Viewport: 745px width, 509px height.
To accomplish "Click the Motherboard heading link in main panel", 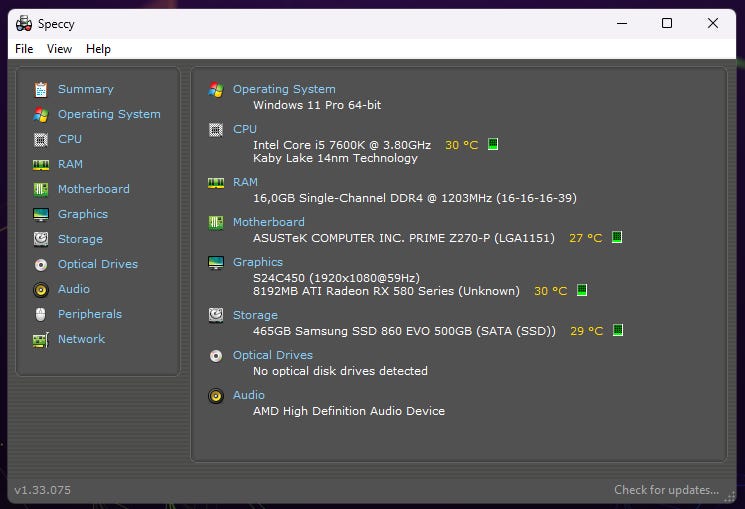I will [x=268, y=222].
